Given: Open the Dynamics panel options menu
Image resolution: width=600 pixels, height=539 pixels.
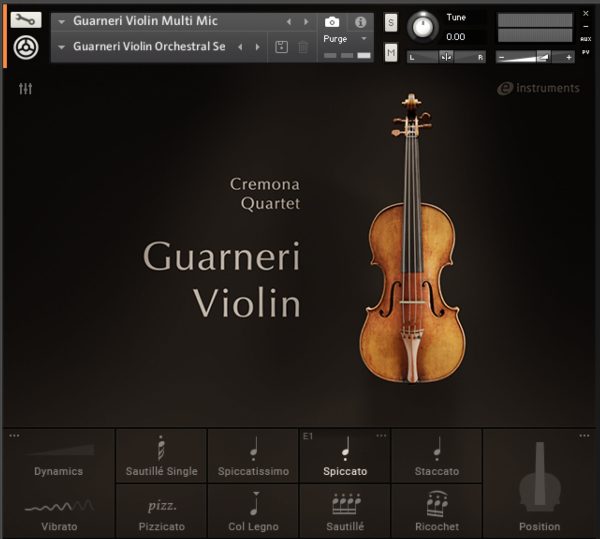Looking at the screenshot, I should tap(14, 436).
